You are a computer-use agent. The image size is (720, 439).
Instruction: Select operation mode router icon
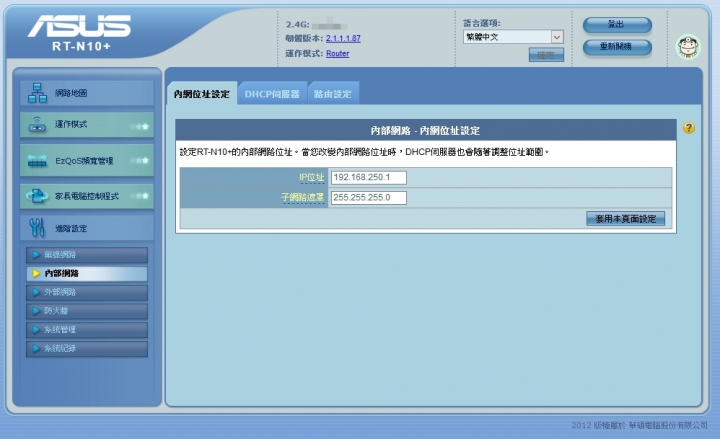point(37,124)
